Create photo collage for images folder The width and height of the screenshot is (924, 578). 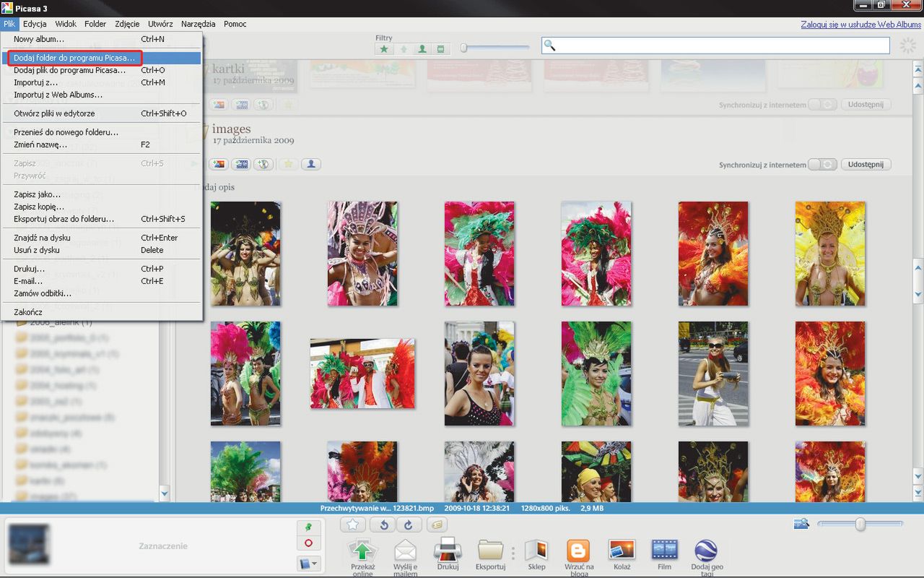click(219, 165)
